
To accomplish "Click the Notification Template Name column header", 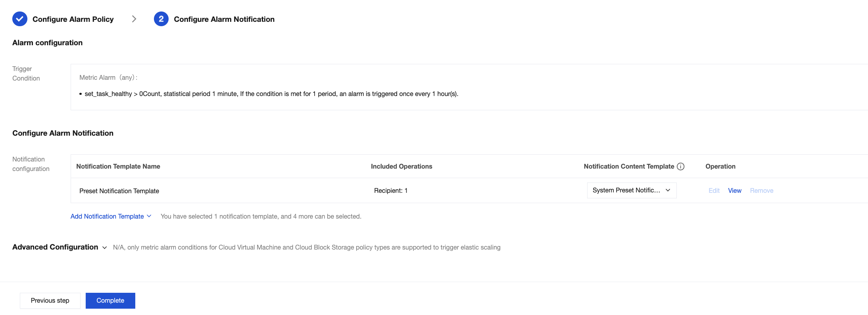I will 118,167.
